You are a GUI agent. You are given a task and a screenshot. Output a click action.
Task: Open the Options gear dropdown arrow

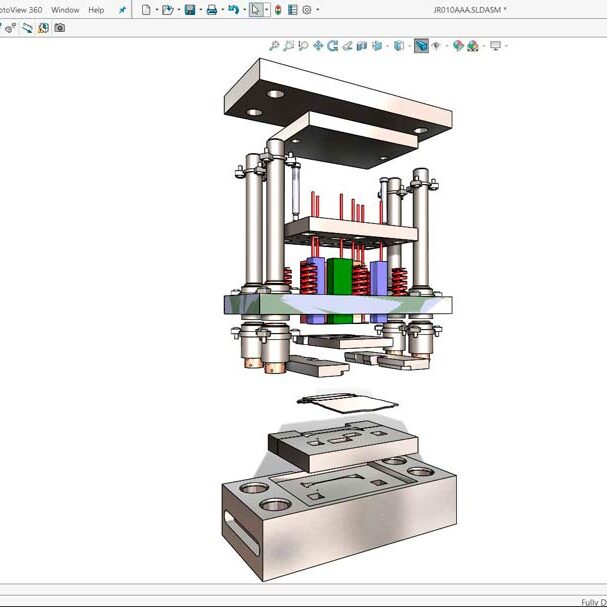[x=318, y=10]
